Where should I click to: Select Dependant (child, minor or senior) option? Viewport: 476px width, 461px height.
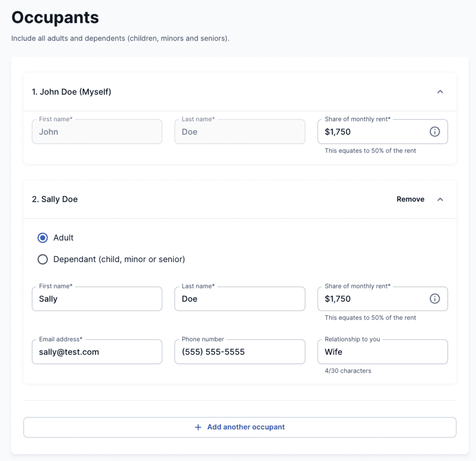(43, 260)
